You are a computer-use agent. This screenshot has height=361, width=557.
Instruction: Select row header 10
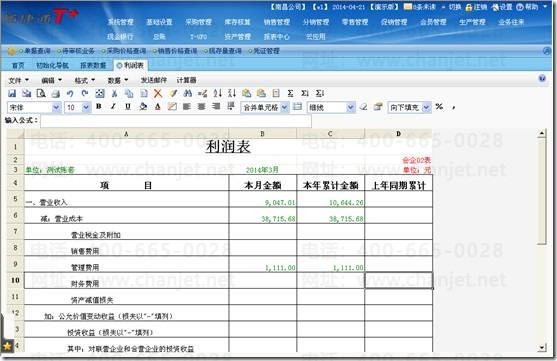tap(15, 280)
